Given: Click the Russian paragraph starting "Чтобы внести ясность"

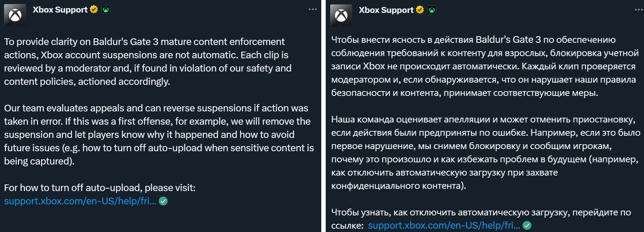Looking at the screenshot, I should (x=484, y=66).
